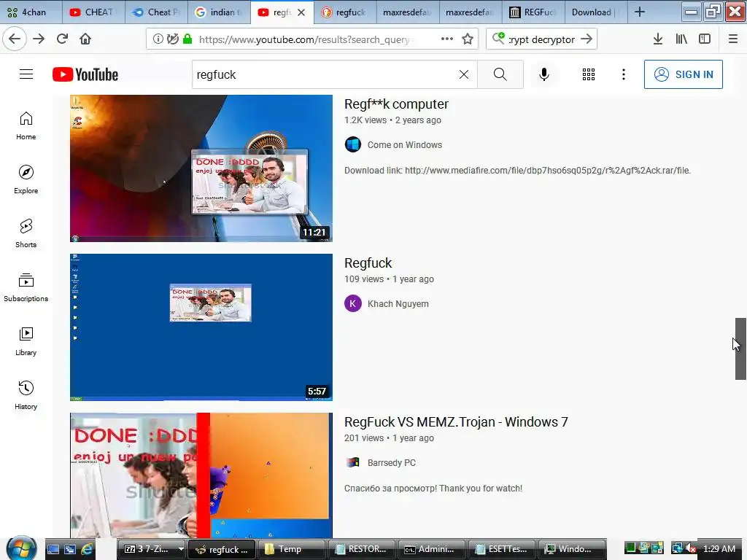Open the downloads arrow in Firefox toolbar
747x560 pixels.
(658, 39)
